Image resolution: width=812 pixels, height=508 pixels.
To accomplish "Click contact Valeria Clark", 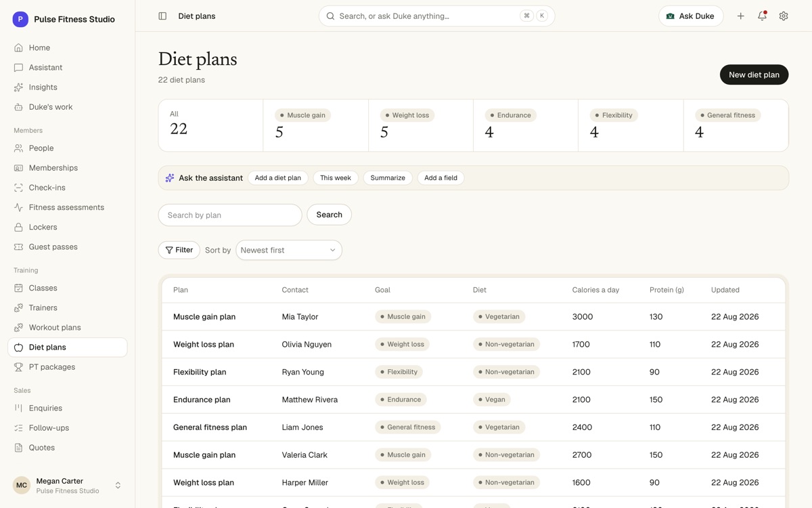I will (304, 455).
